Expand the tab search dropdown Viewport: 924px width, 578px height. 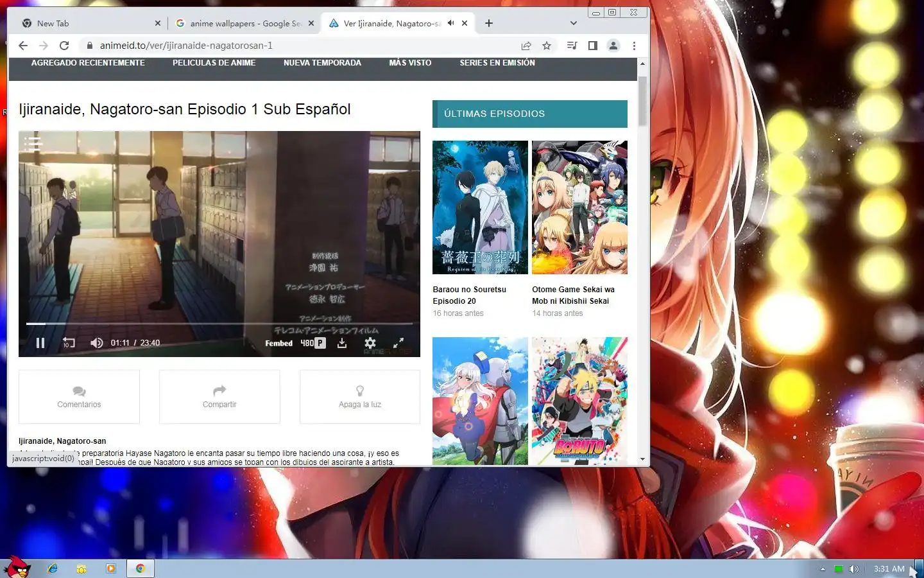click(574, 23)
